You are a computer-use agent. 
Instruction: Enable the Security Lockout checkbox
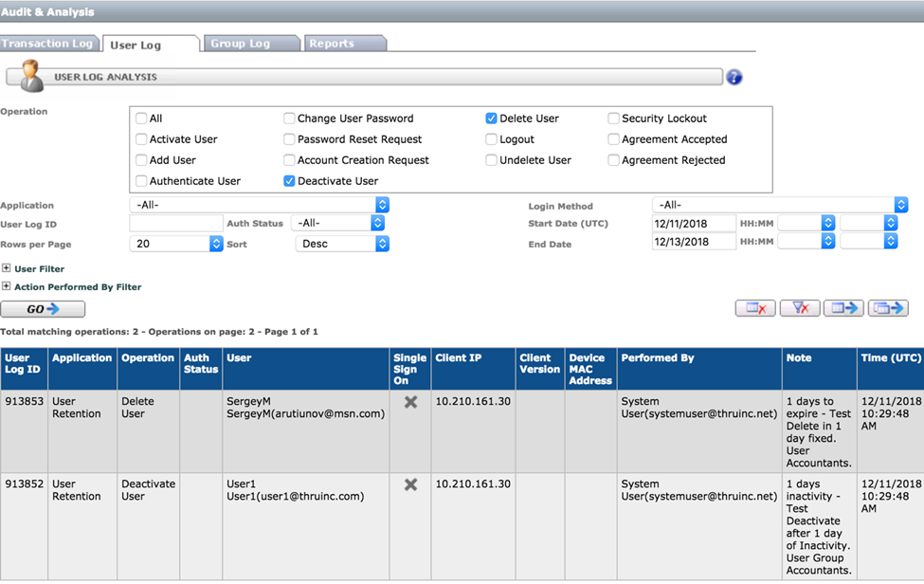click(x=614, y=119)
